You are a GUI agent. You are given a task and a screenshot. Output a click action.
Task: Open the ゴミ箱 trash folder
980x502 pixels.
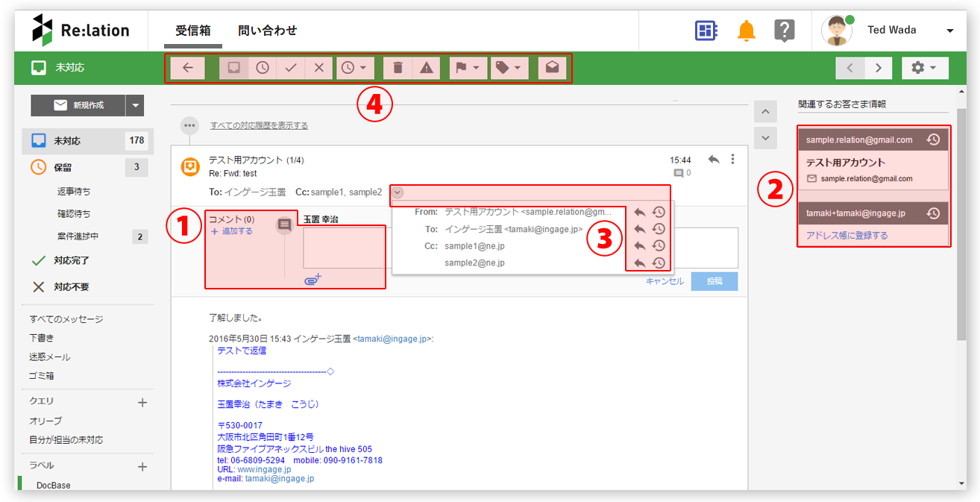pos(42,376)
